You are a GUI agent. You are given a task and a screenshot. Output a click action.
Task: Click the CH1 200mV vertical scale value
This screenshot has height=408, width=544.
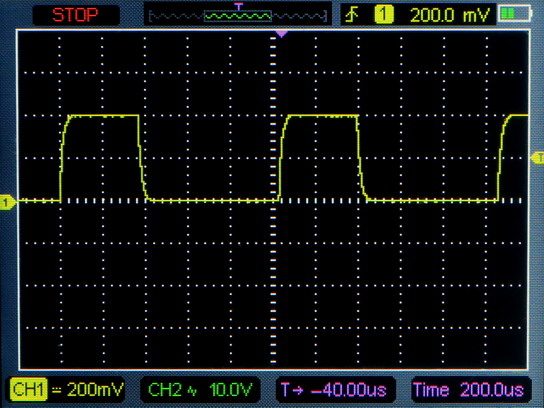pyautogui.click(x=95, y=390)
